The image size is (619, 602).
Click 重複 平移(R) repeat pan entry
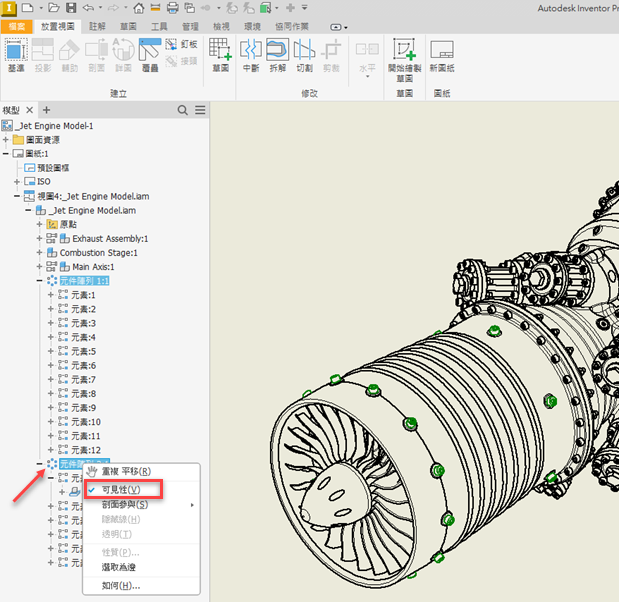pyautogui.click(x=126, y=471)
